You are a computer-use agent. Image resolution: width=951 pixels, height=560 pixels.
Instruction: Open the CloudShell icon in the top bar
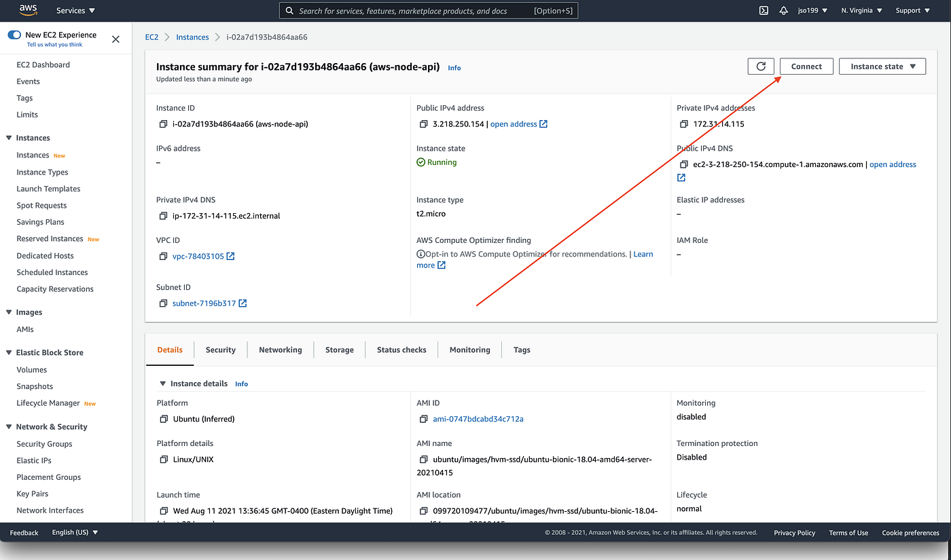point(764,10)
